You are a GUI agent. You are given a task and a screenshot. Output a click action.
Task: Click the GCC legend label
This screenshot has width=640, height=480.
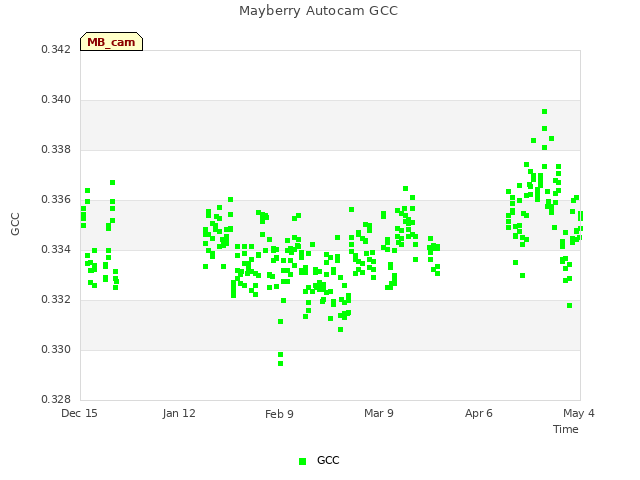[328, 460]
